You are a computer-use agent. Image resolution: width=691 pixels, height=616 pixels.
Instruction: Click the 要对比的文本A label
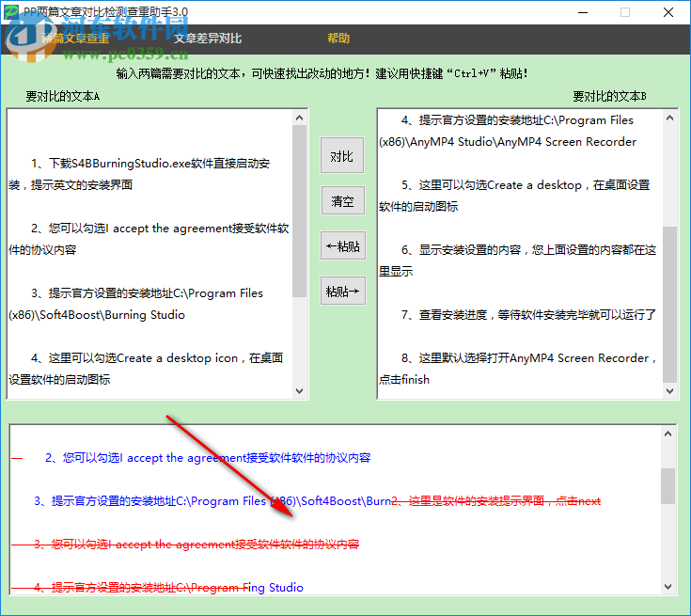pos(63,96)
